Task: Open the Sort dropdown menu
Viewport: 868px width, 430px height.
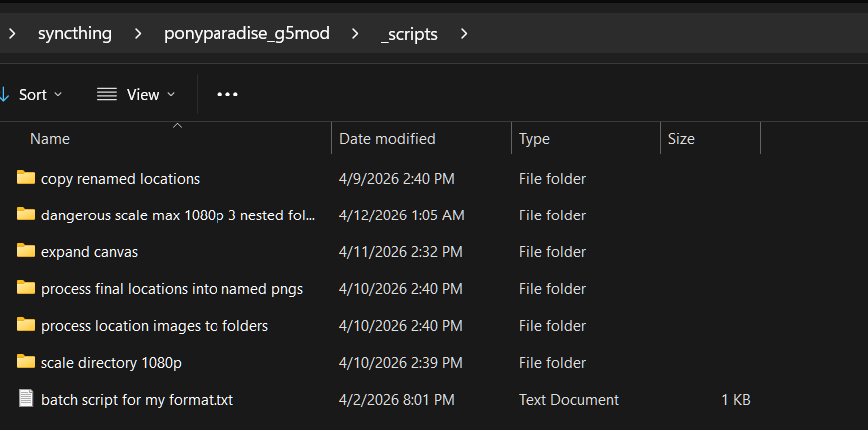Action: pyautogui.click(x=32, y=94)
